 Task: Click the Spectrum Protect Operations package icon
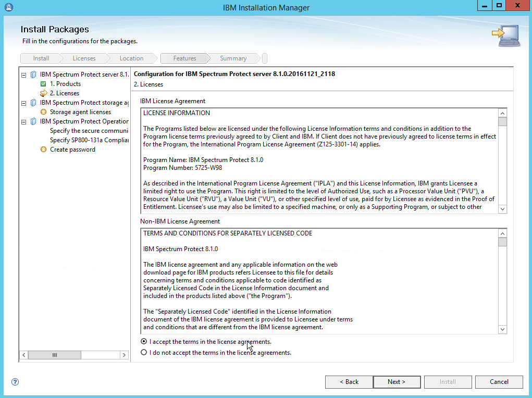coord(34,121)
